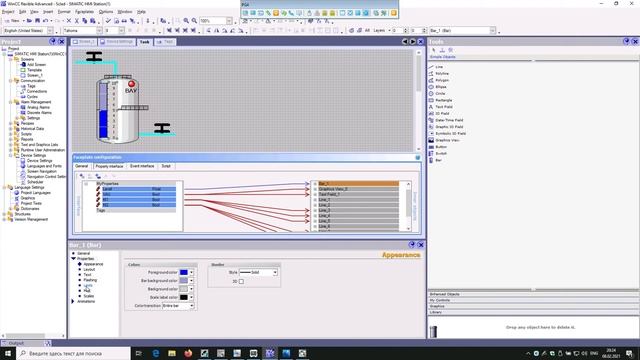Image resolution: width=640 pixels, height=360 pixels.
Task: Open the zoom percentage dropdown
Action: click(x=229, y=21)
